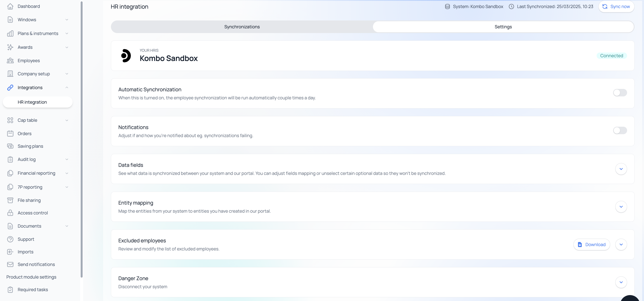This screenshot has height=301, width=644.
Task: Click the Company setup building icon
Action: (x=10, y=74)
